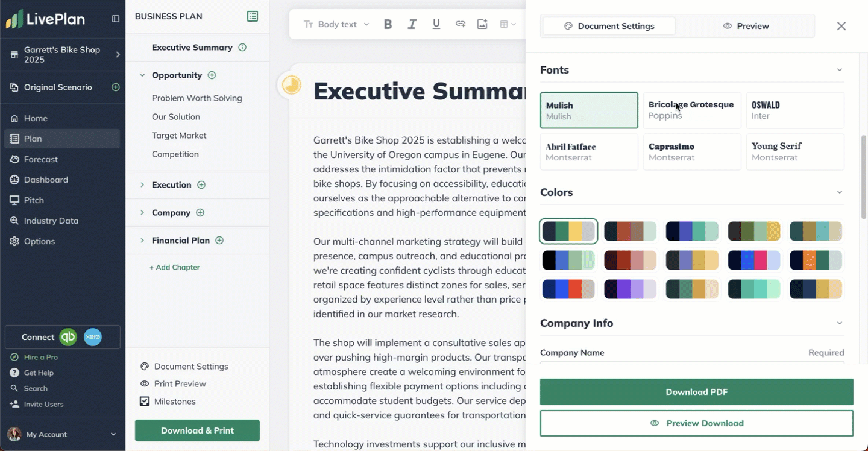The width and height of the screenshot is (868, 451).
Task: Click the Download PDF button
Action: [x=697, y=391]
